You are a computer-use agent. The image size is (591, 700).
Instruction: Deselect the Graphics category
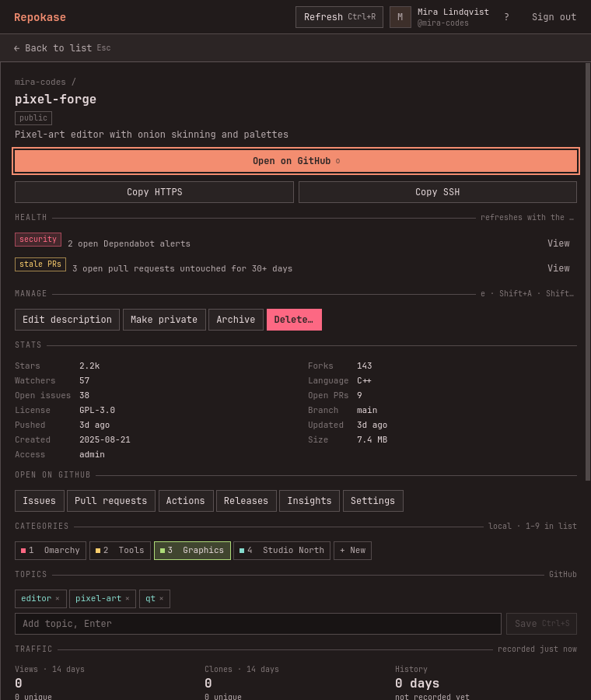coord(192,551)
